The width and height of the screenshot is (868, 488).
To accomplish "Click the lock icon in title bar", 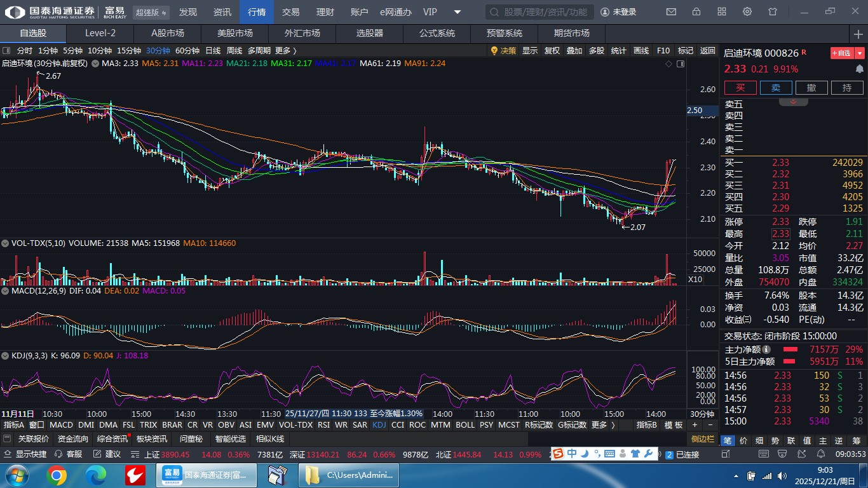I will (696, 11).
